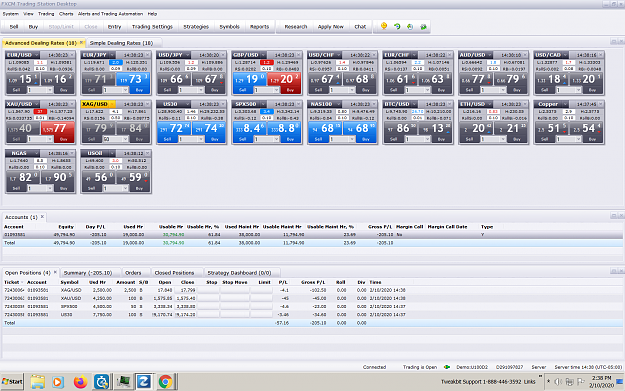
Task: Click the Trading Settings toolbar button
Action: (152, 27)
